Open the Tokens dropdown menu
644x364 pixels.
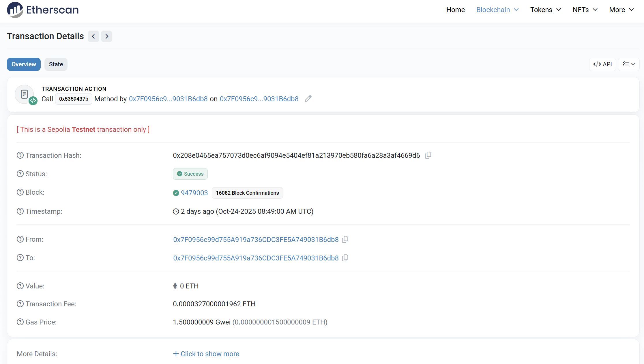coord(546,10)
